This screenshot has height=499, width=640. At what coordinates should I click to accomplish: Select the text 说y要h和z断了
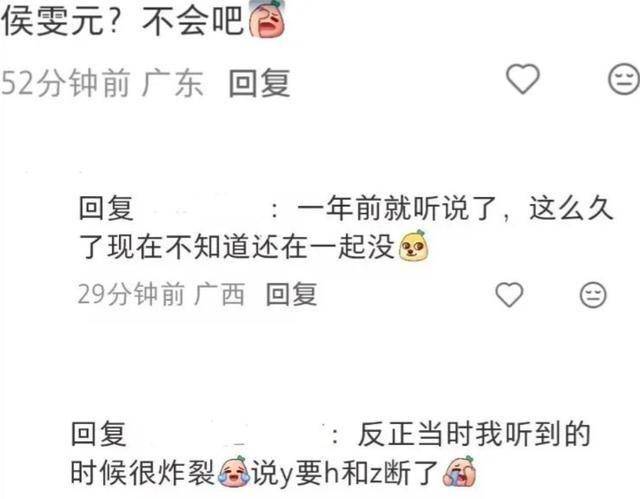(345, 472)
